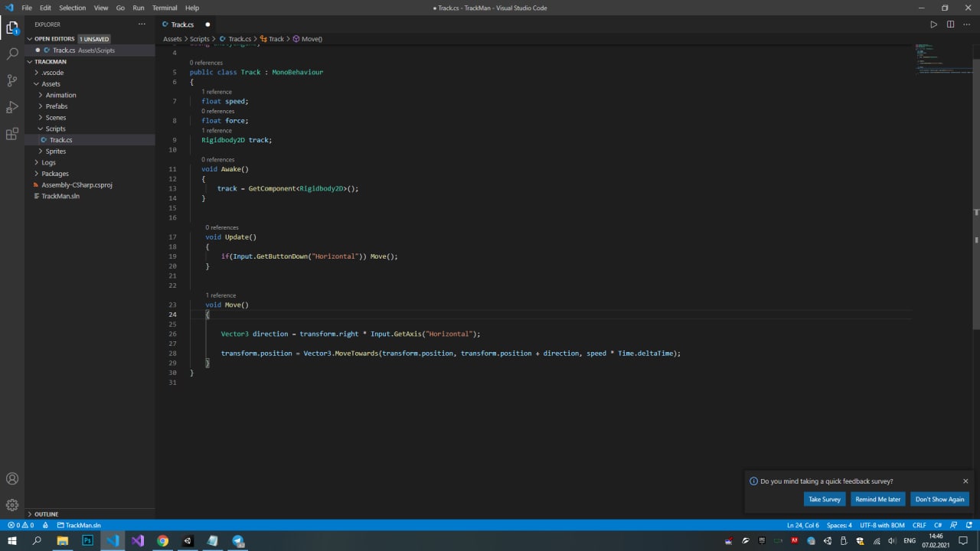The height and width of the screenshot is (551, 980).
Task: Change encoding UTF-8 with BOM
Action: tap(882, 526)
